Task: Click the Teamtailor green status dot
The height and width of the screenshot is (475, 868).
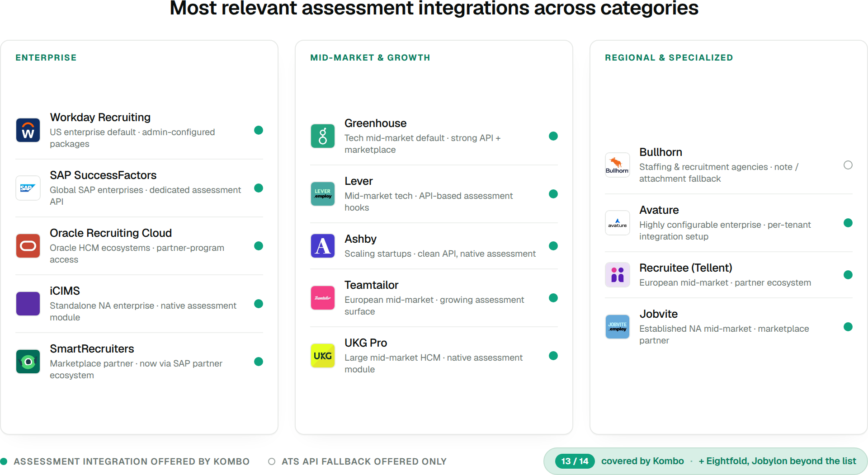Action: tap(553, 298)
